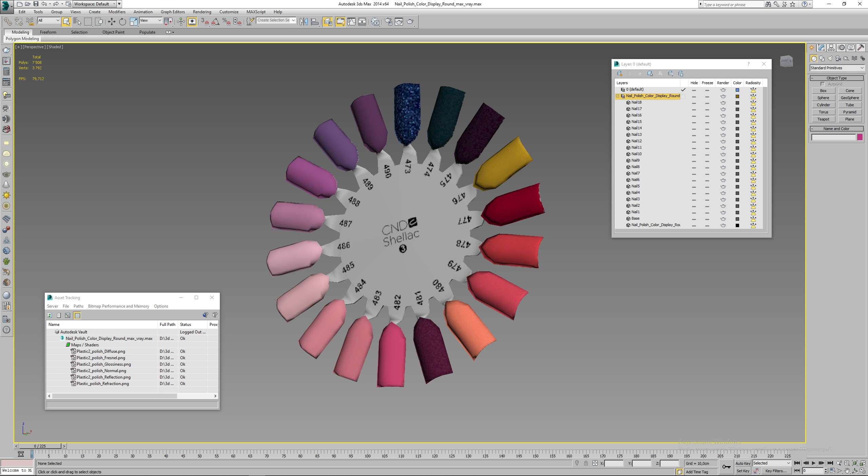Toggle the Spinner Snap icon
The height and width of the screenshot is (476, 868).
(237, 22)
